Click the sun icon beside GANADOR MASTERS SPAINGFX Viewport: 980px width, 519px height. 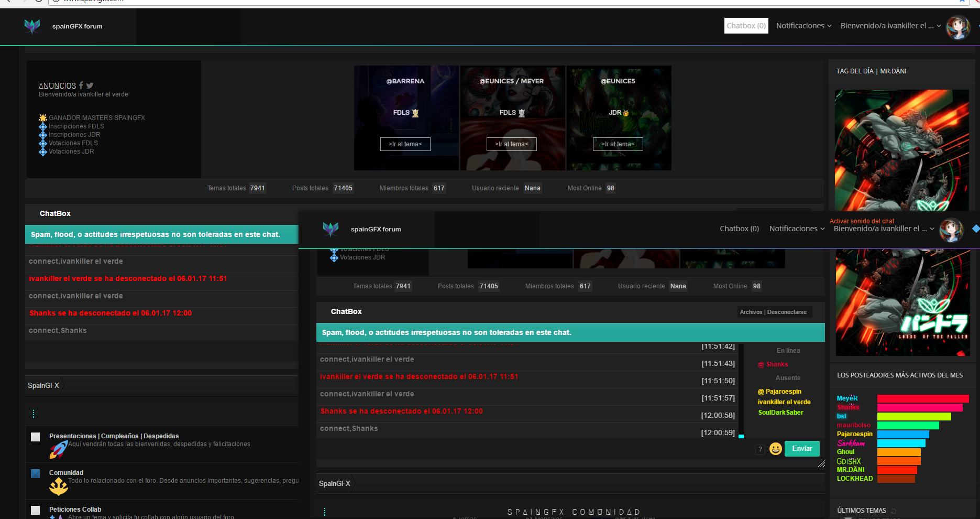click(x=43, y=118)
